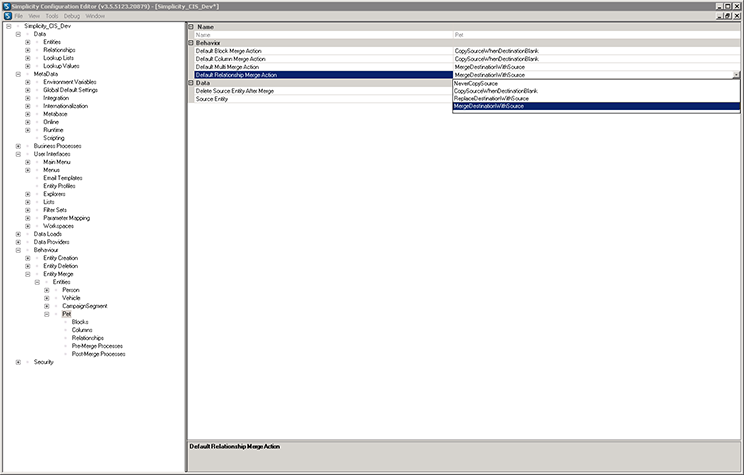Select Pre-Merge Processes tree item

[x=97, y=346]
